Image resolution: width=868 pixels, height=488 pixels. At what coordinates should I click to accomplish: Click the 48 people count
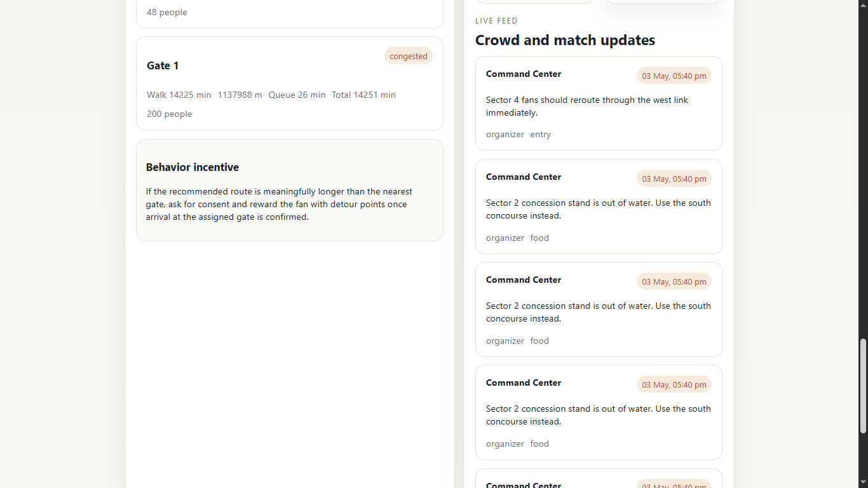(x=166, y=12)
